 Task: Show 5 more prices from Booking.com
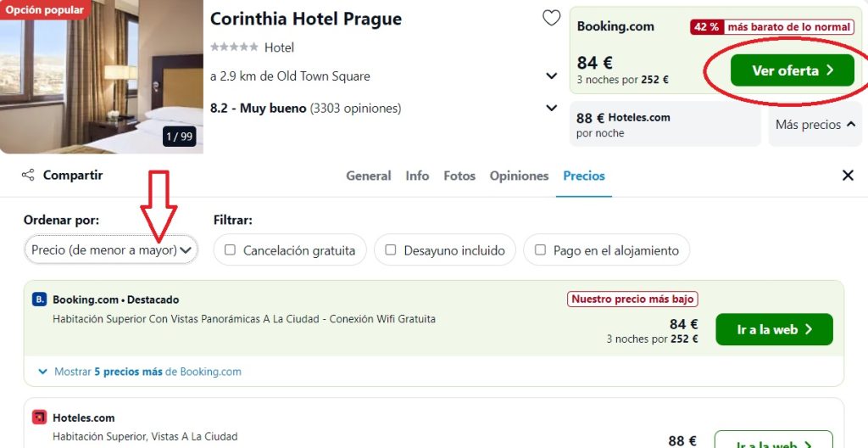[140, 372]
